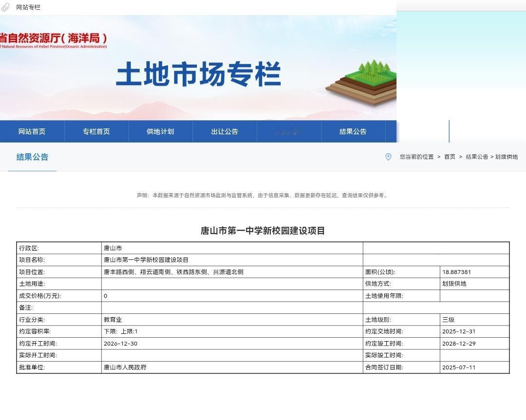The height and width of the screenshot is (420, 526).
Task: Open the 结果公告 navigation item
Action: pyautogui.click(x=353, y=131)
